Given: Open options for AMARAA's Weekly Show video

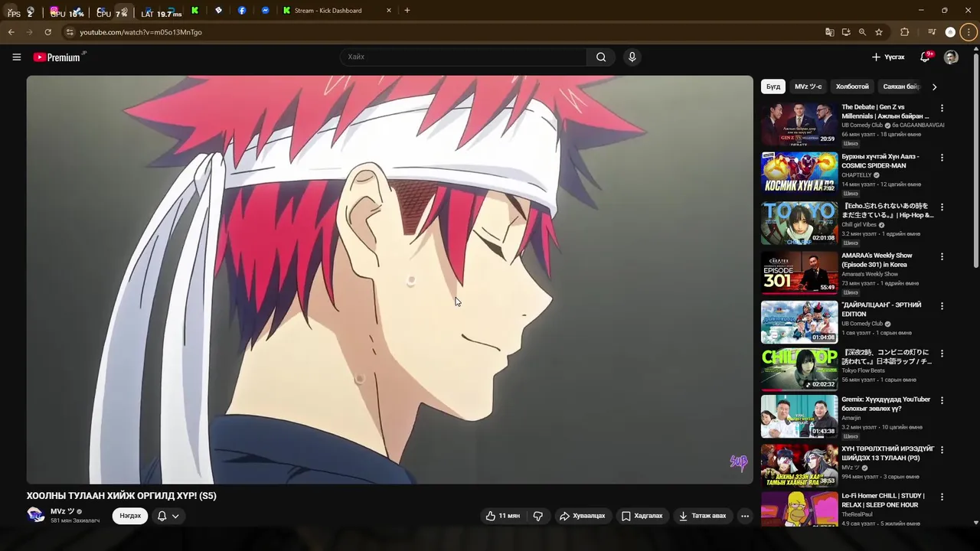Looking at the screenshot, I should [942, 256].
